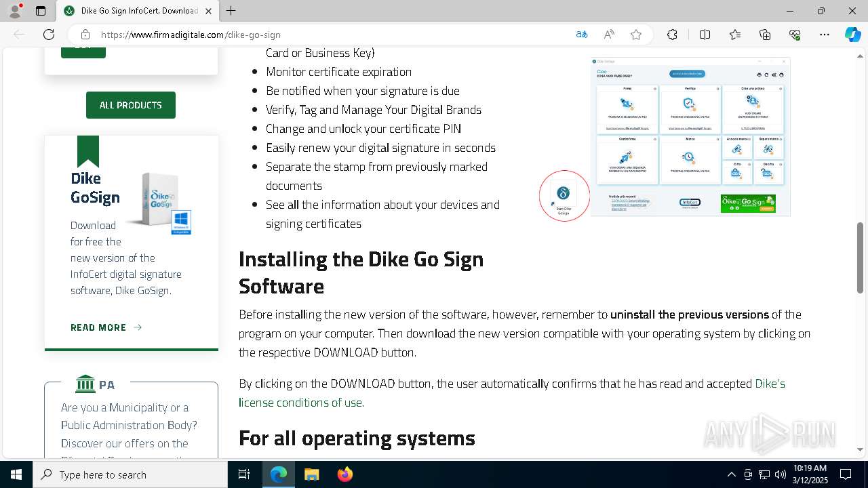Add this page to favorites star

point(636,35)
